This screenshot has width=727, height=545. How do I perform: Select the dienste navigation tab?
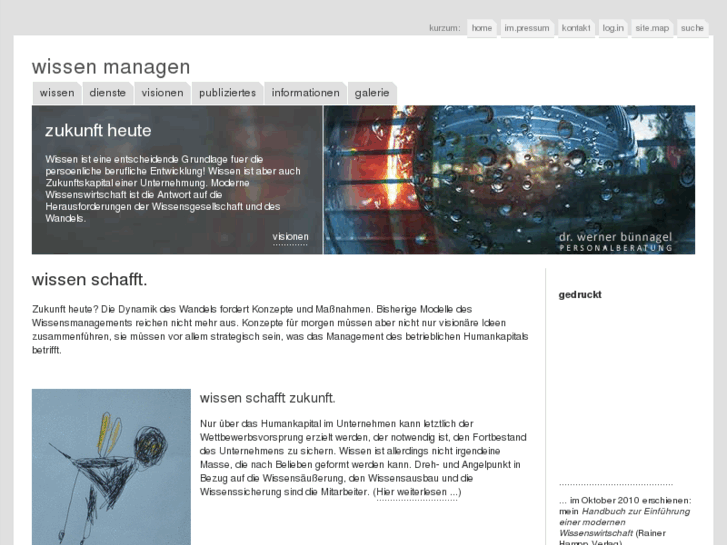click(108, 93)
